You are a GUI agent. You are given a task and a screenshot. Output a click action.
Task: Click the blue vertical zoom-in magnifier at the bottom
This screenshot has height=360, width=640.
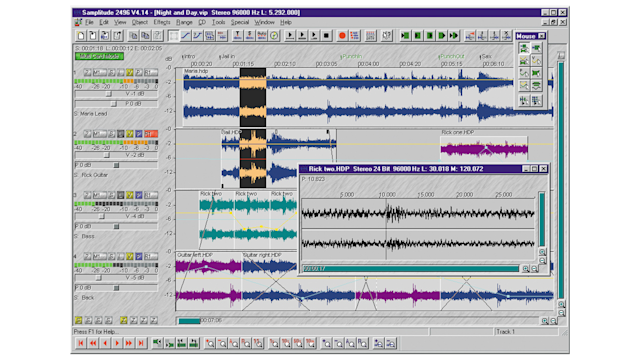click(x=326, y=343)
